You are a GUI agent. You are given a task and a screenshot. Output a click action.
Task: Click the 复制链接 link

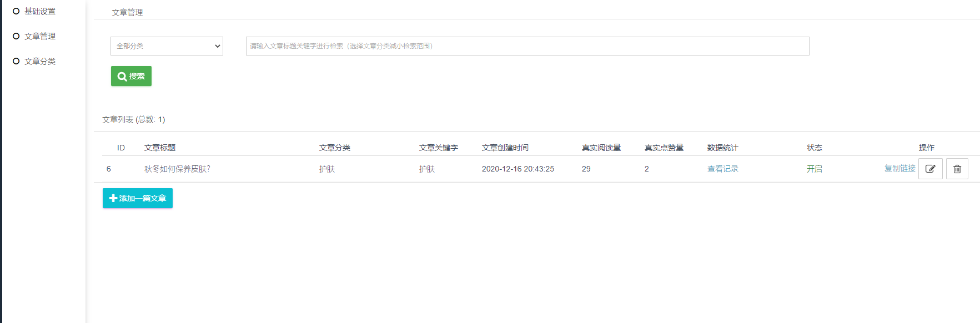click(x=899, y=169)
